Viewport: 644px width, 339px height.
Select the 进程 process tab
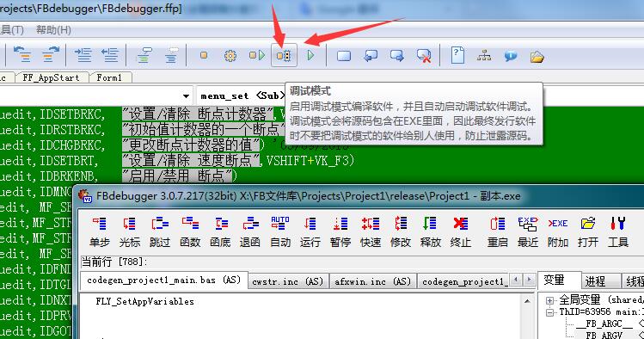pos(595,281)
